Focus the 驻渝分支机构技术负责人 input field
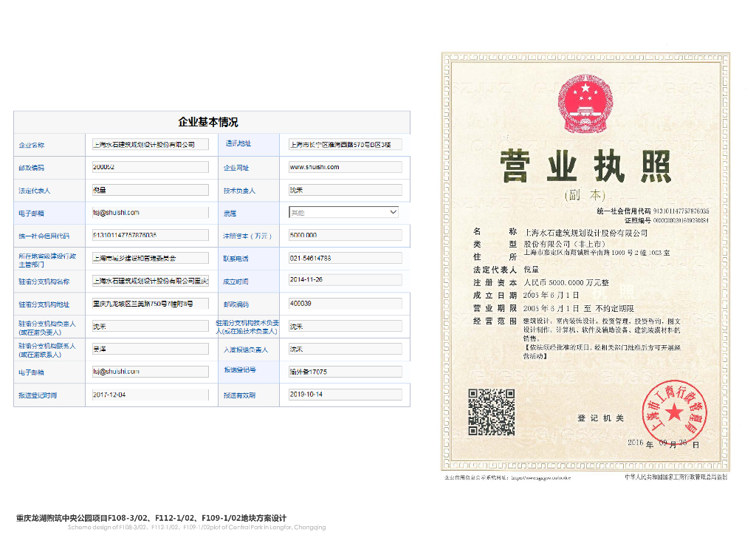This screenshot has height=535, width=756. pyautogui.click(x=346, y=327)
